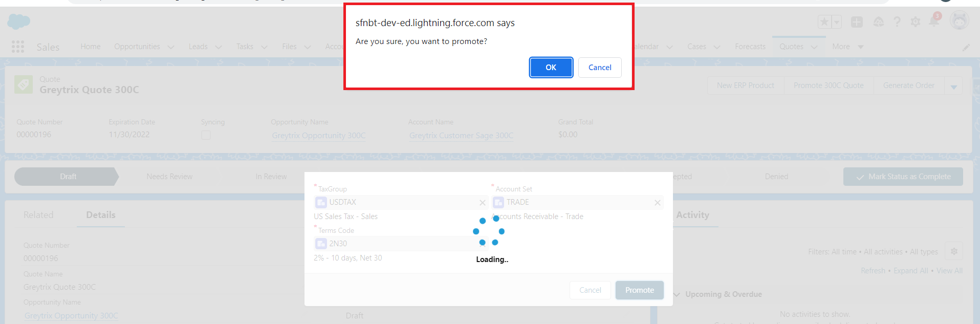Click the Tasks tab label
Screen dimensions: 980x324
(x=245, y=47)
